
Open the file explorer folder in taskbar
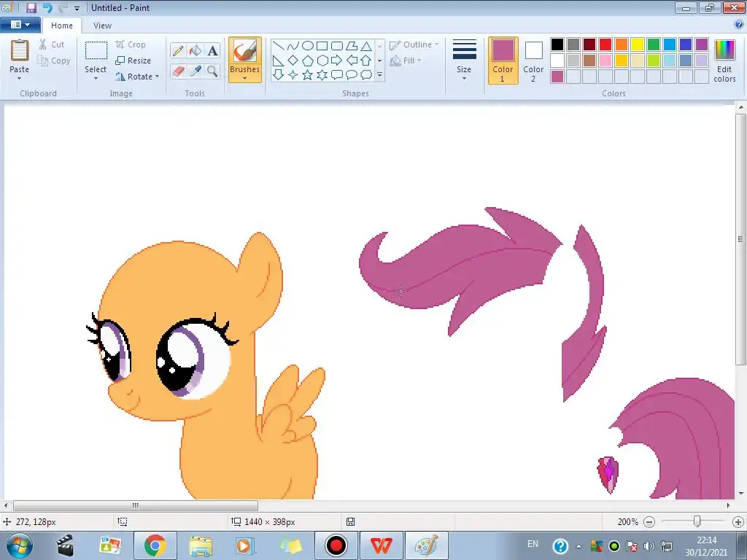201,545
